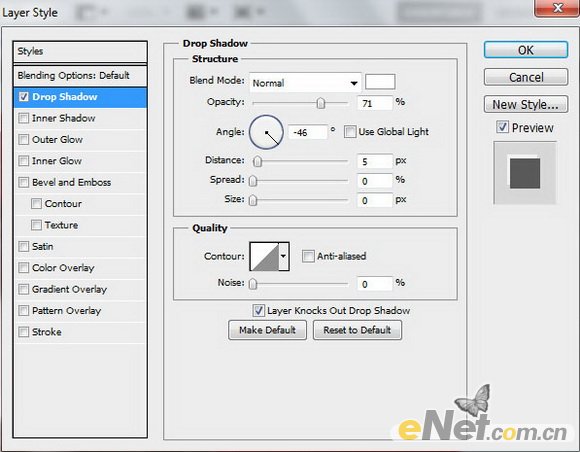Click the Distance value field

(x=374, y=162)
